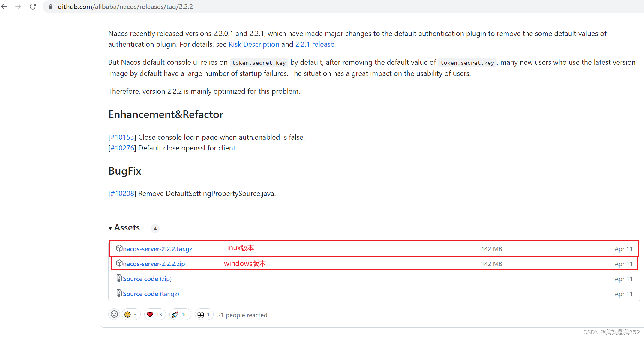Toggle the rocket reaction with 10 votes

tap(180, 314)
